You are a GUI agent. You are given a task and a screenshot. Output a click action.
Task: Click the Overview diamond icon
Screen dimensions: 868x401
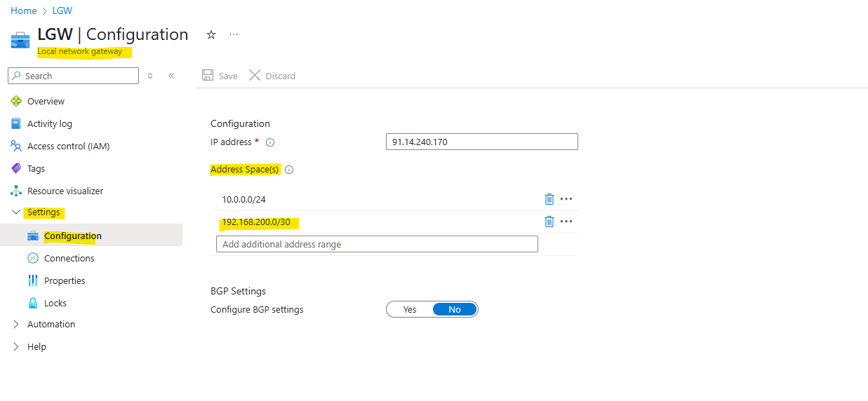[16, 101]
